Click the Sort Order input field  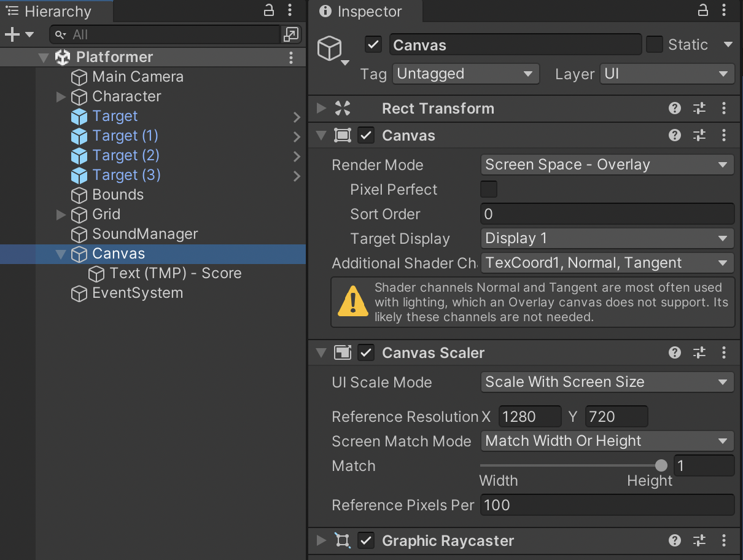coord(607,214)
